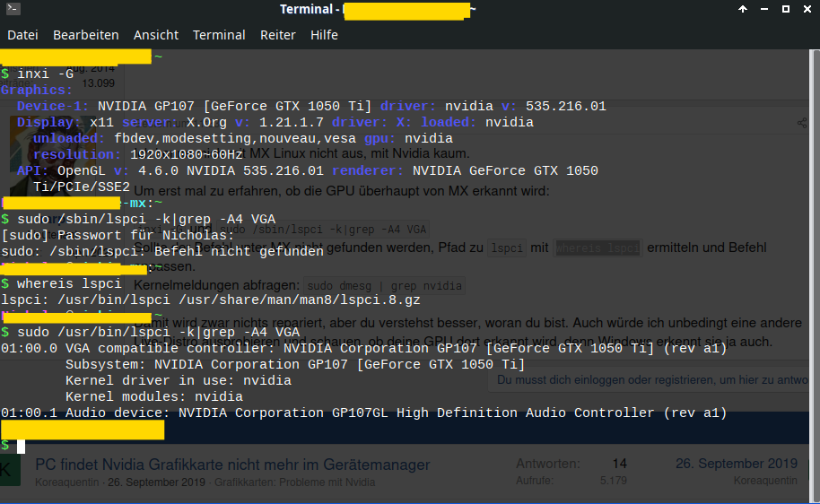Click the green K avatar in browser
The height and width of the screenshot is (504, 820).
click(10, 470)
